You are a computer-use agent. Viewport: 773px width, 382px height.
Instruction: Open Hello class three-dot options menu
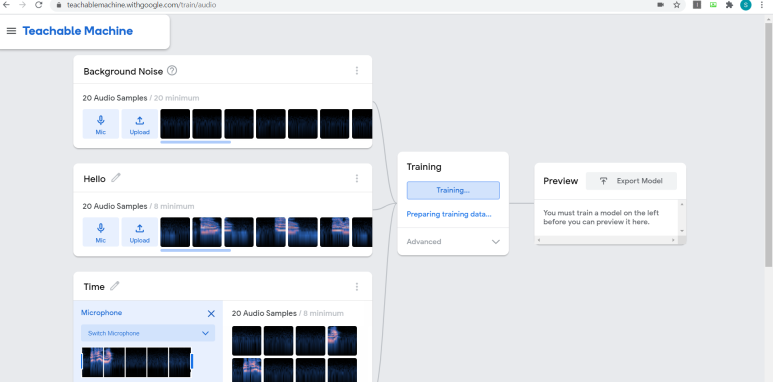356,178
